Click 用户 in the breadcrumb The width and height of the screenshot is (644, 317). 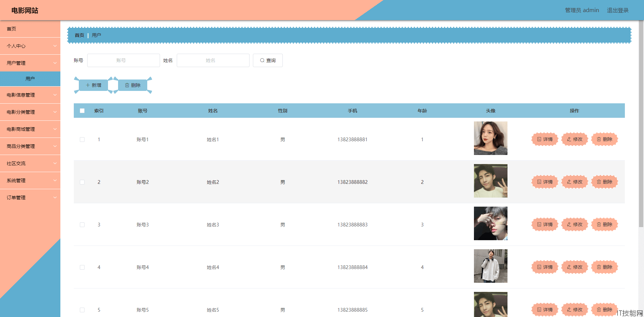tap(96, 35)
